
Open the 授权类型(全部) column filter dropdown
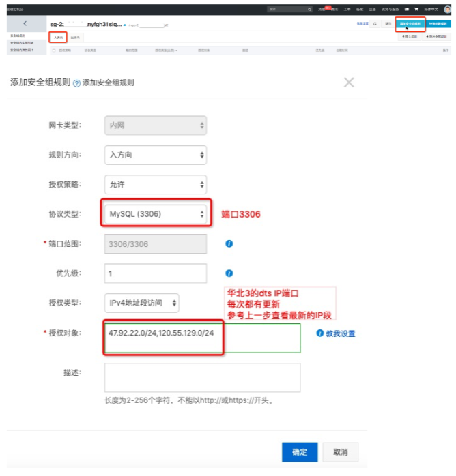click(166, 50)
